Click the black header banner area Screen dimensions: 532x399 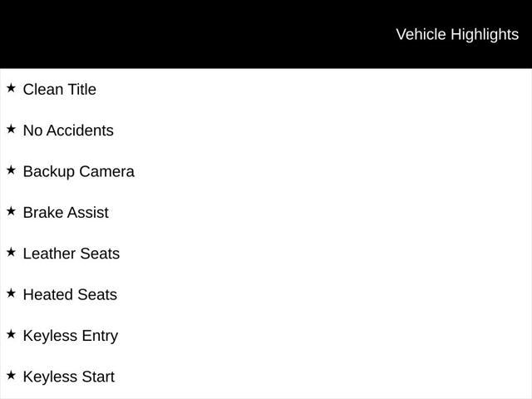coord(266,34)
